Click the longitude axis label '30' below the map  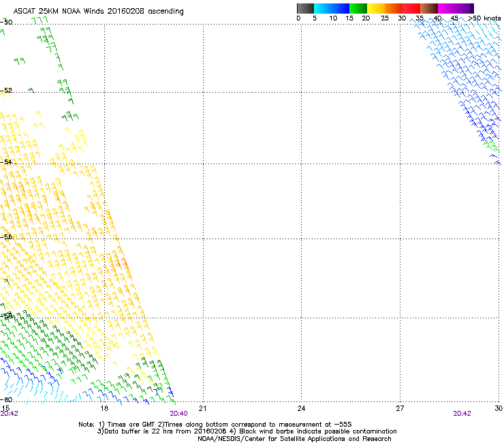[x=499, y=408]
